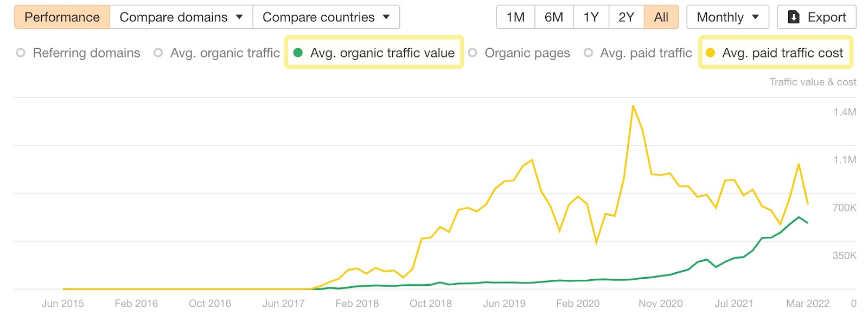
Task: Click the Export download icon
Action: coord(793,17)
